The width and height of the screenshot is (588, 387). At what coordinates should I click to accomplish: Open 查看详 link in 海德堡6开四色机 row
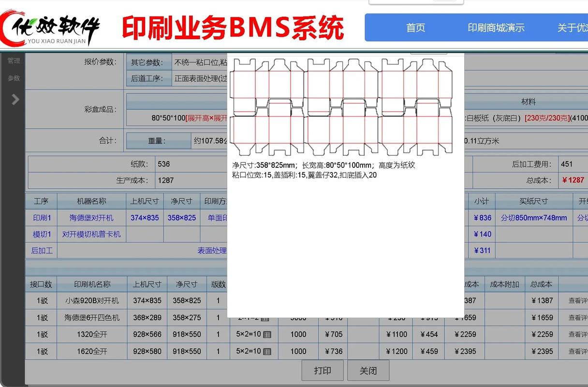tap(578, 318)
